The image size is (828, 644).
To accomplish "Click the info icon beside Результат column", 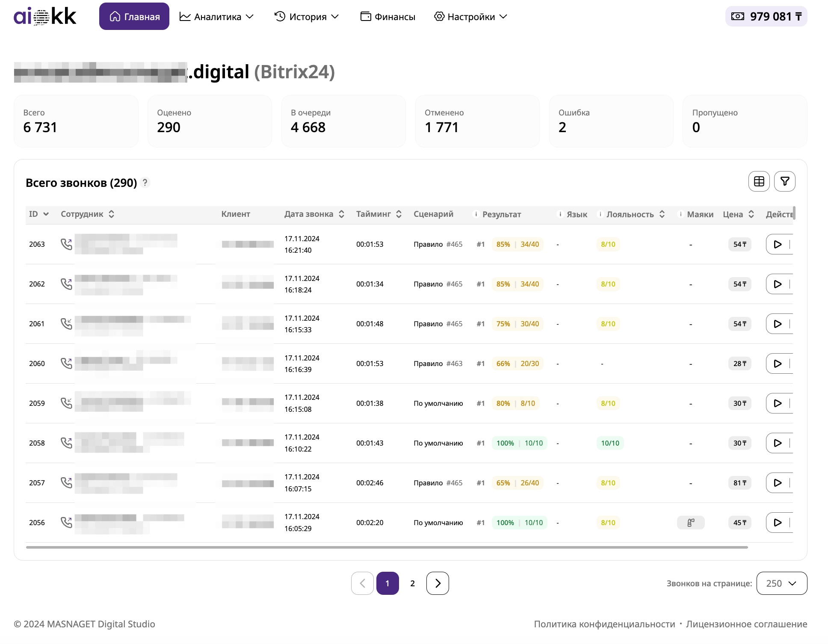I will (x=476, y=214).
